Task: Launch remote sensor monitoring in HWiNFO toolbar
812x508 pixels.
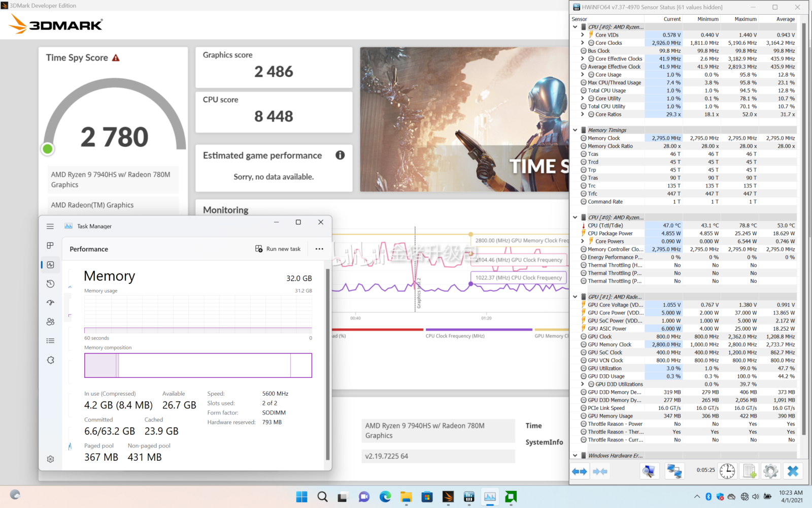Action: point(674,470)
